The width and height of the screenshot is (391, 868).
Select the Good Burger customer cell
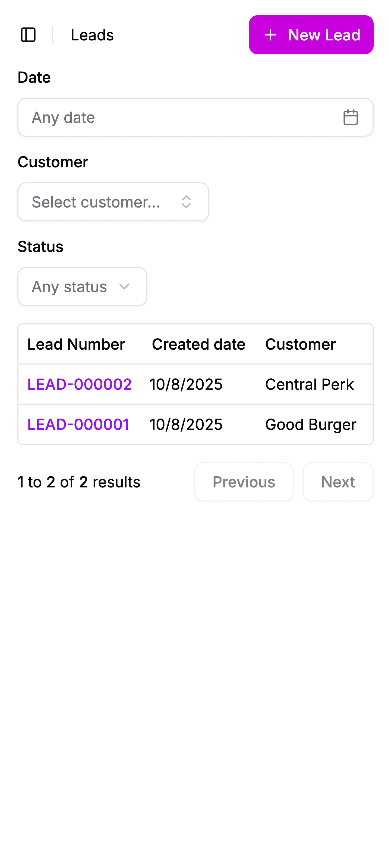tap(311, 424)
